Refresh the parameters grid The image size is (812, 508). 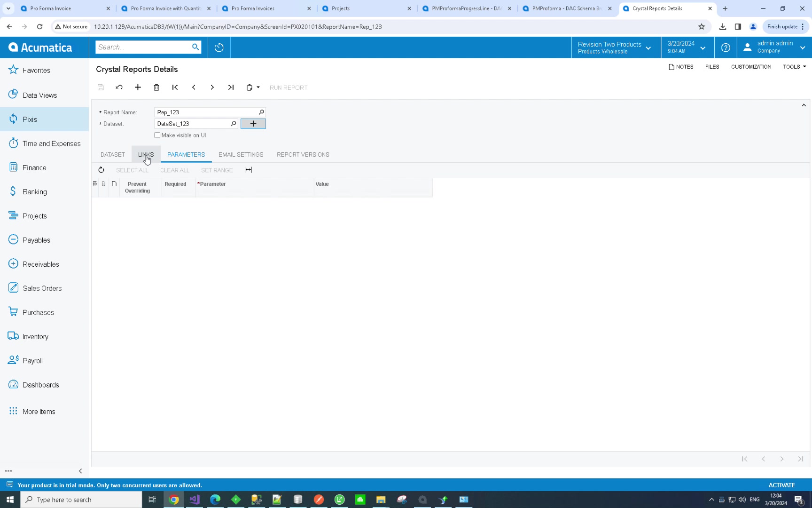pyautogui.click(x=101, y=170)
